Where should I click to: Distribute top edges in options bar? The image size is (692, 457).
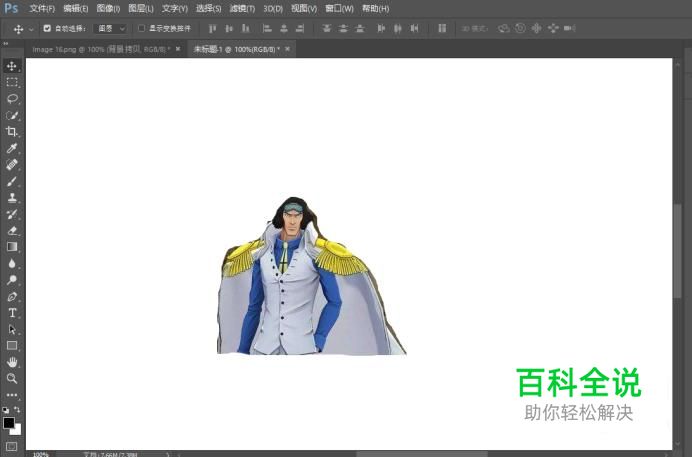[327, 29]
